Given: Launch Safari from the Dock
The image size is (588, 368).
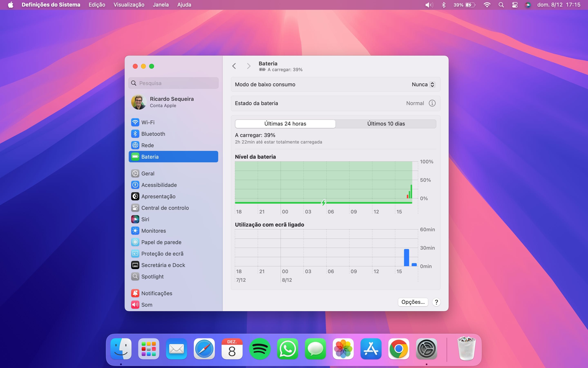Looking at the screenshot, I should coord(204,349).
